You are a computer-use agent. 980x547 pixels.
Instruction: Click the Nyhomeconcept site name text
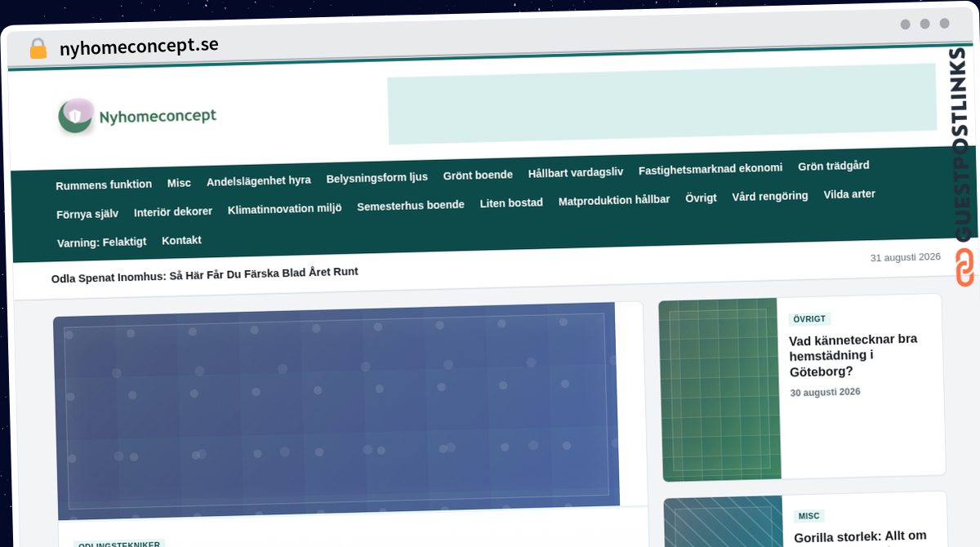point(158,117)
